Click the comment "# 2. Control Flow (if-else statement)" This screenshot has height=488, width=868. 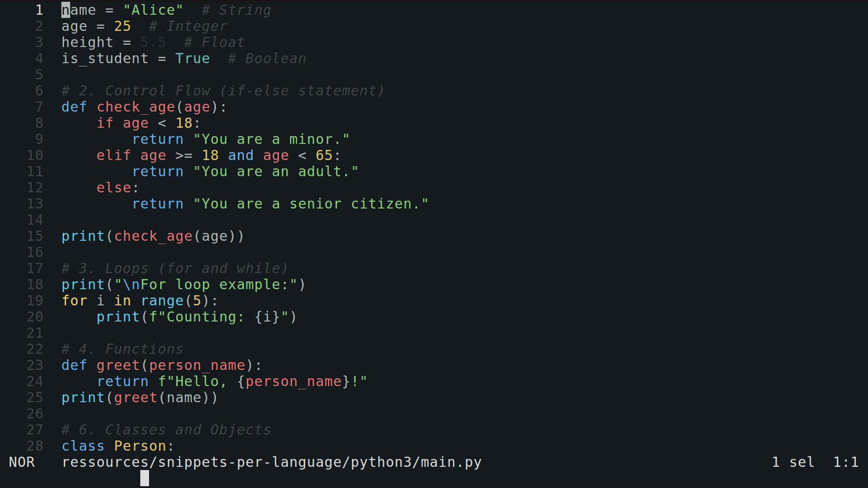222,90
